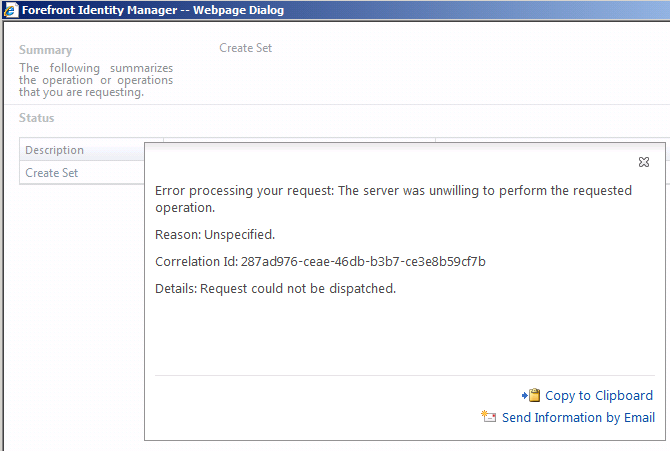Screen dimensions: 670x451
Task: Click the 'Error processing your request' message
Action: coord(393,199)
